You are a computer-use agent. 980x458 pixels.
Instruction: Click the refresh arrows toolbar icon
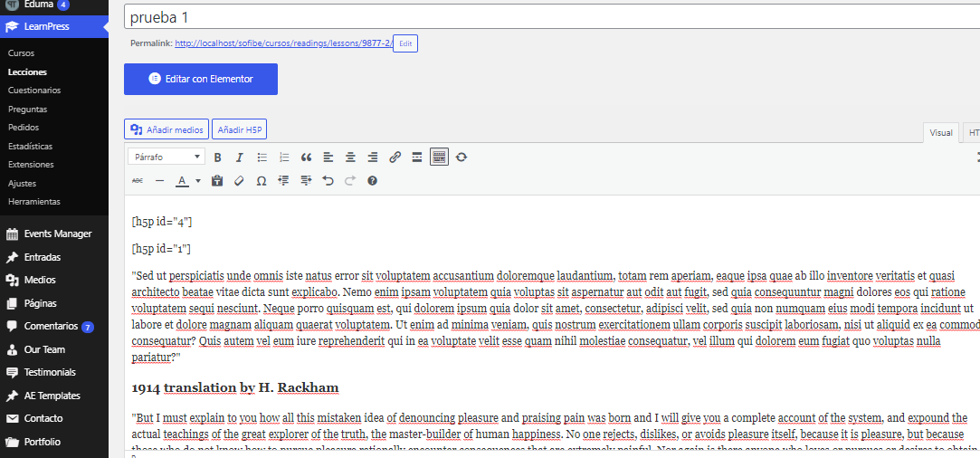(x=461, y=157)
